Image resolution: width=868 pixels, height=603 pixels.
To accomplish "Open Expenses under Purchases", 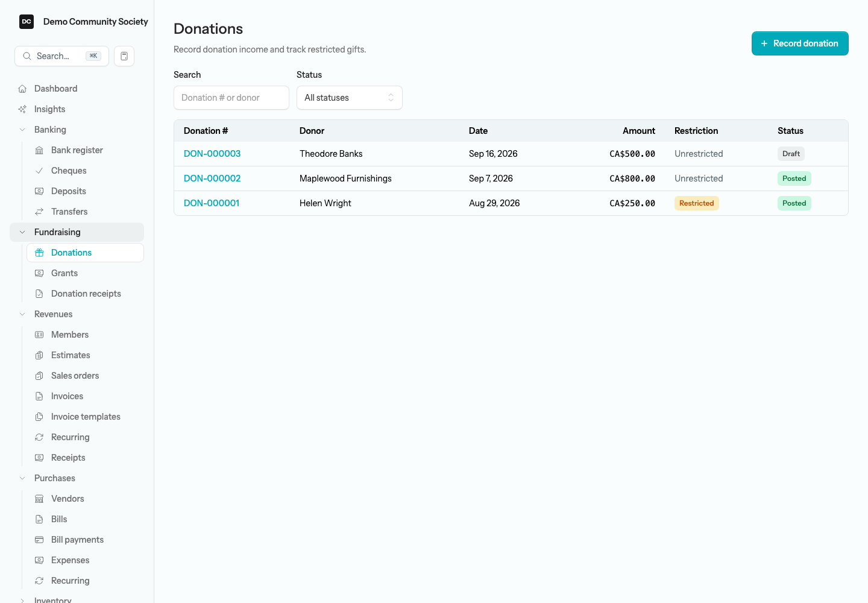I will tap(85, 560).
